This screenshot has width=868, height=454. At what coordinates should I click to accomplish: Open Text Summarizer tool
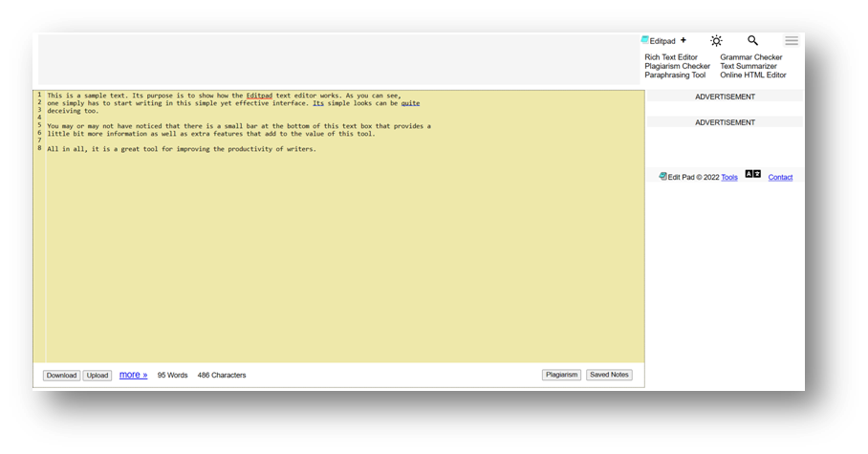(x=749, y=66)
